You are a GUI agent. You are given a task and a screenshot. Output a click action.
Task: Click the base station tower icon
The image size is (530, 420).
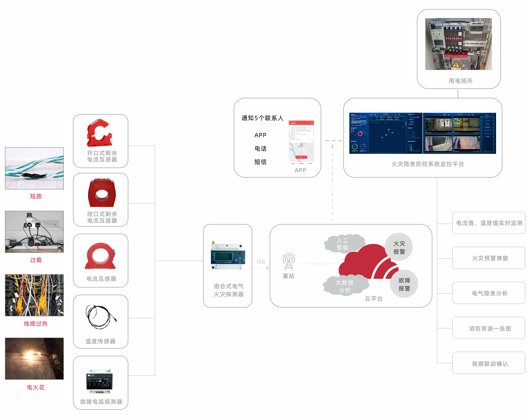[x=289, y=262]
